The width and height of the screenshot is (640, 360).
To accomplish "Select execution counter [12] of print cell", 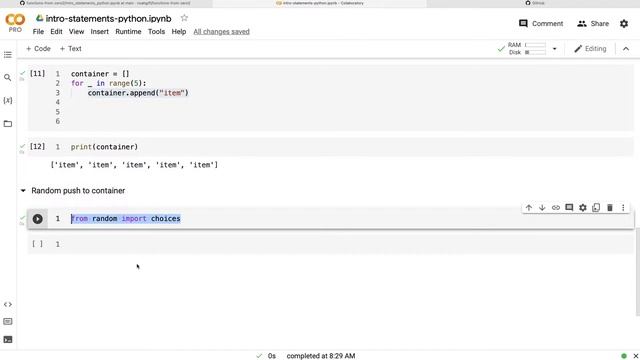I will (38, 146).
